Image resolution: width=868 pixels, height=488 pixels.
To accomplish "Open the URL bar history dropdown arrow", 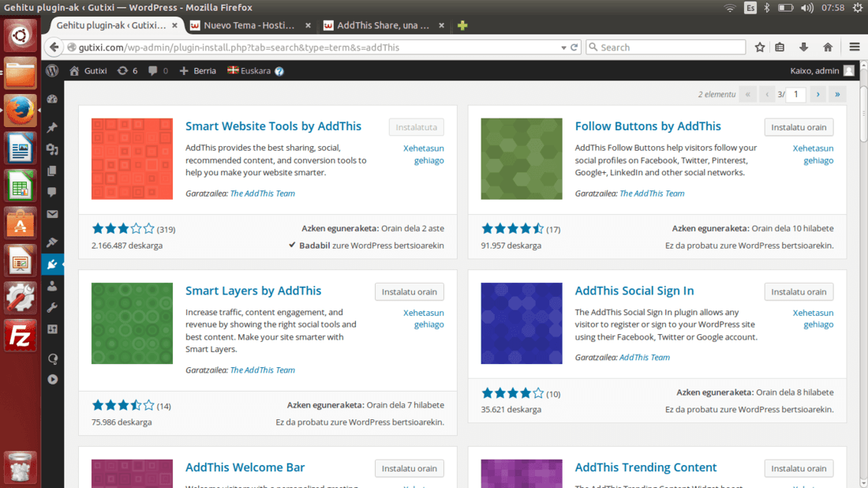I will tap(563, 47).
